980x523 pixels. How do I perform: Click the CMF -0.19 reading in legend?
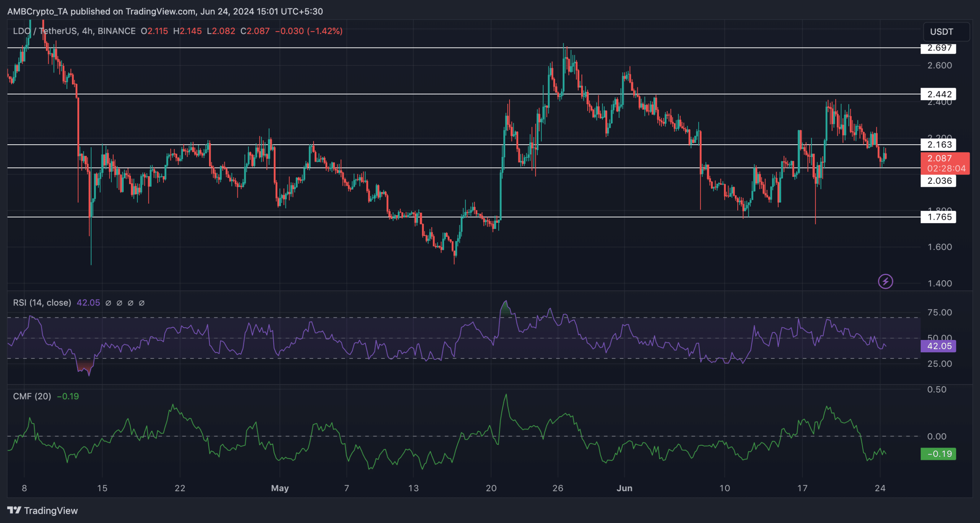tap(68, 396)
